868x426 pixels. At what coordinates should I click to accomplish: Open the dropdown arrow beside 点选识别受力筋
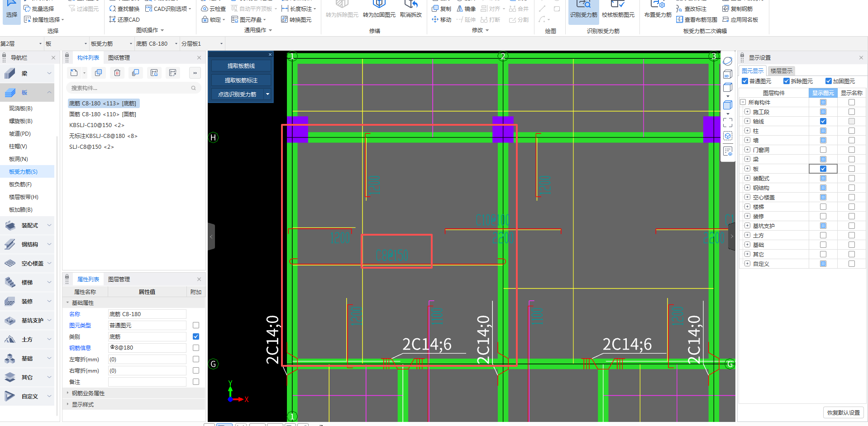[267, 95]
